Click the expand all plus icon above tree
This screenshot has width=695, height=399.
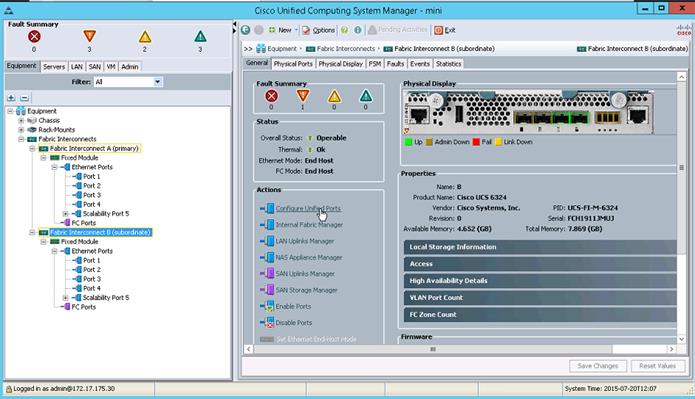(12, 98)
